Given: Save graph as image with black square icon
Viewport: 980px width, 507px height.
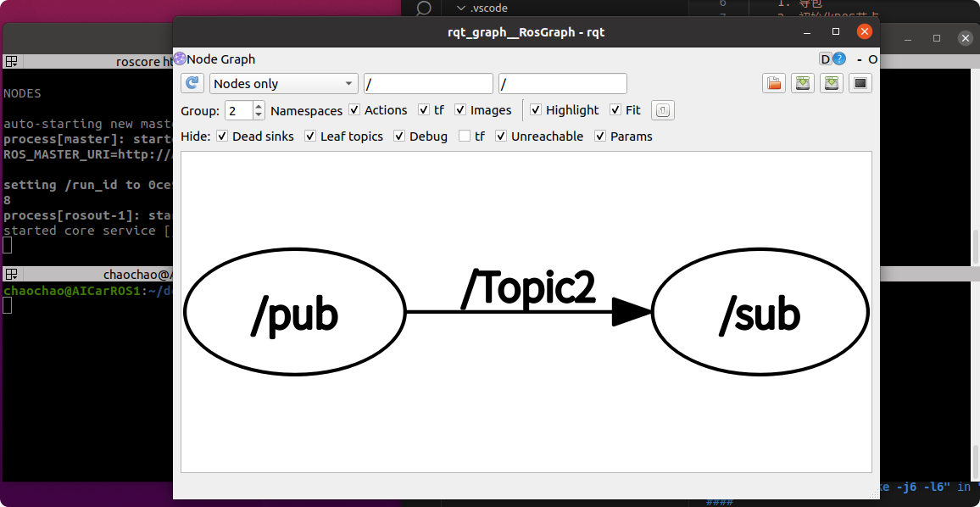Looking at the screenshot, I should [860, 83].
